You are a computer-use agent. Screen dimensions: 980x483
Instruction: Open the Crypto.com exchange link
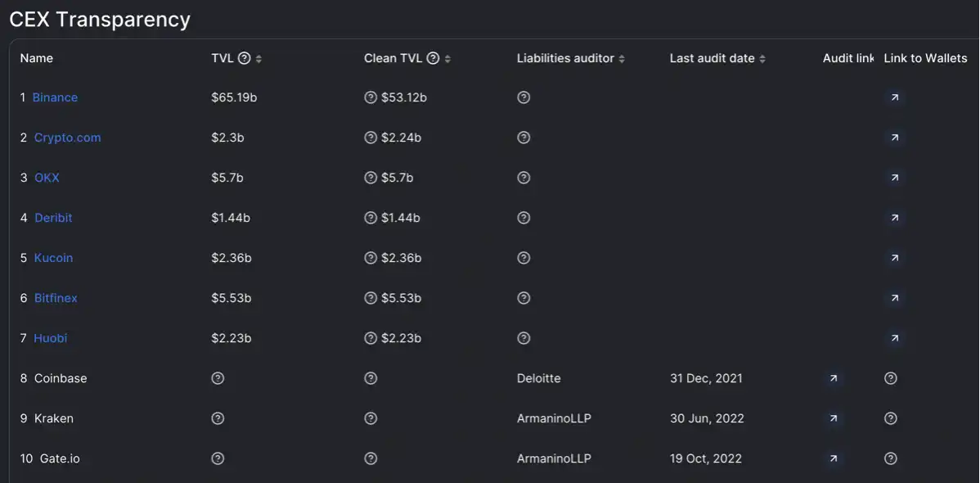(68, 138)
